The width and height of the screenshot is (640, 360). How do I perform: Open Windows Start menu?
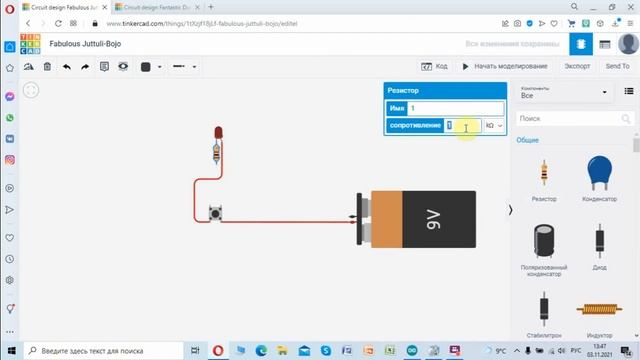click(x=11, y=351)
